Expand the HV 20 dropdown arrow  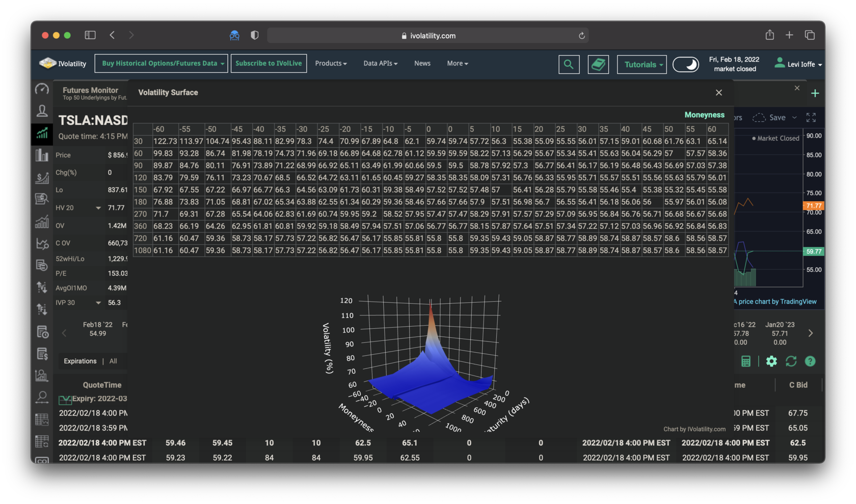98,208
